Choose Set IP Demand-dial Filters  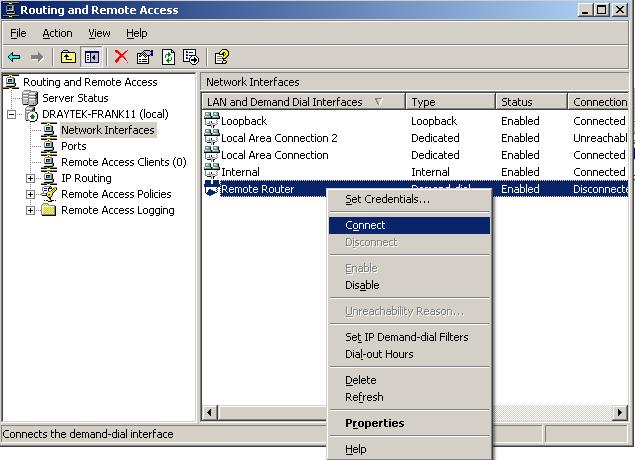click(x=409, y=337)
